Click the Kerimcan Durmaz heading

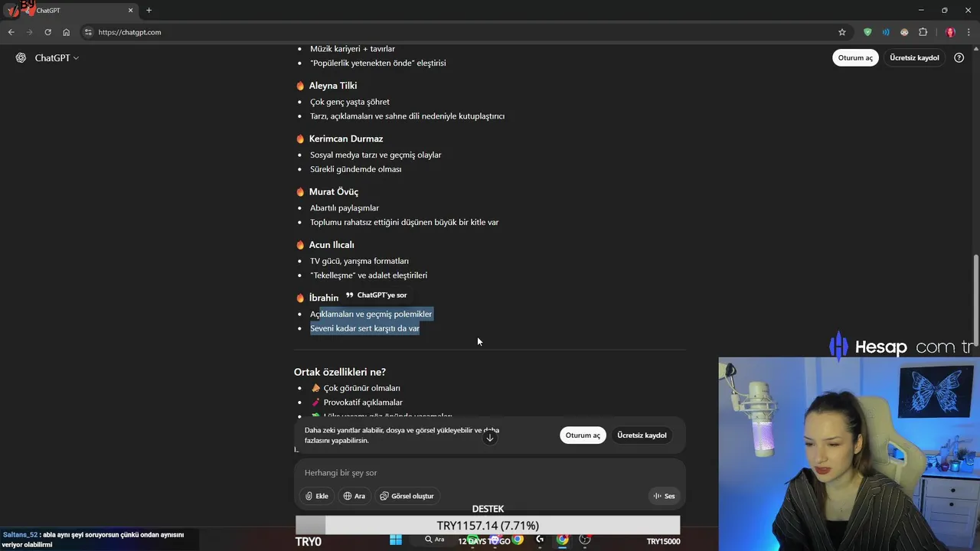tap(346, 139)
